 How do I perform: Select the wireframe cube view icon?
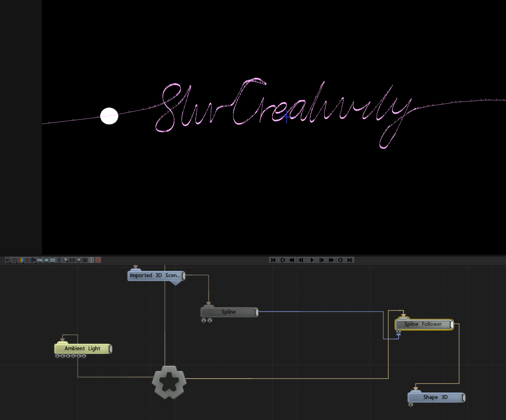pyautogui.click(x=27, y=260)
